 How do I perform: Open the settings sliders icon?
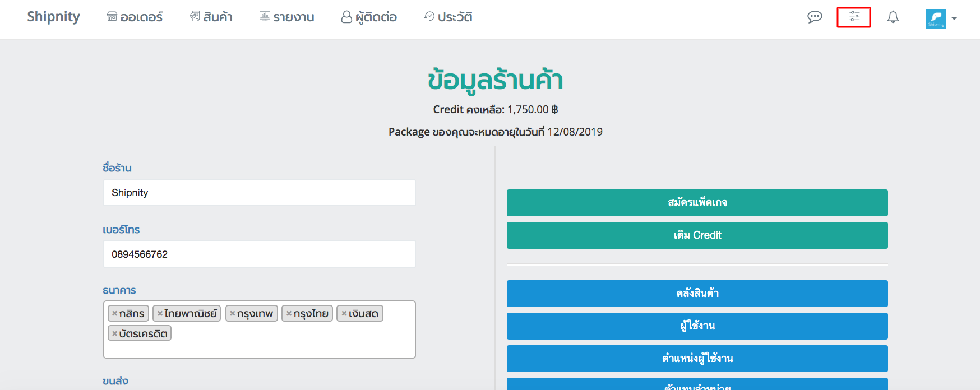(854, 17)
